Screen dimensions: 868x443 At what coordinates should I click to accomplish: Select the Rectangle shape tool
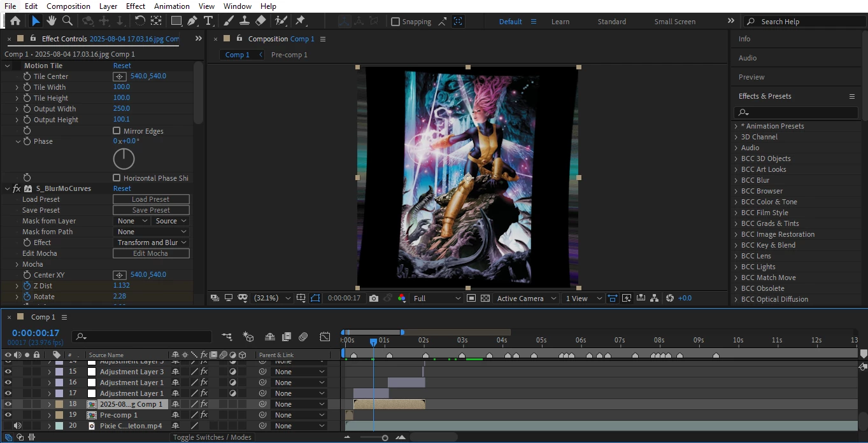176,21
